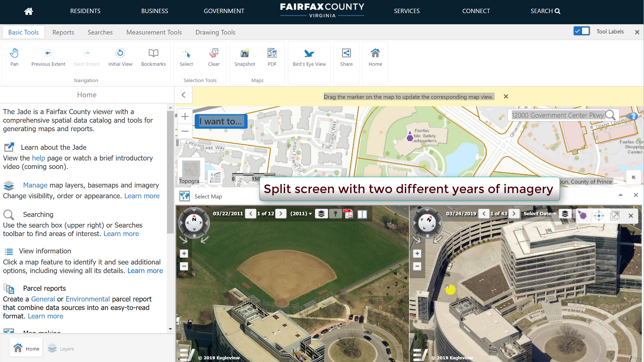
Task: Open the Topographic basemap thumbnail
Action: coord(191,172)
